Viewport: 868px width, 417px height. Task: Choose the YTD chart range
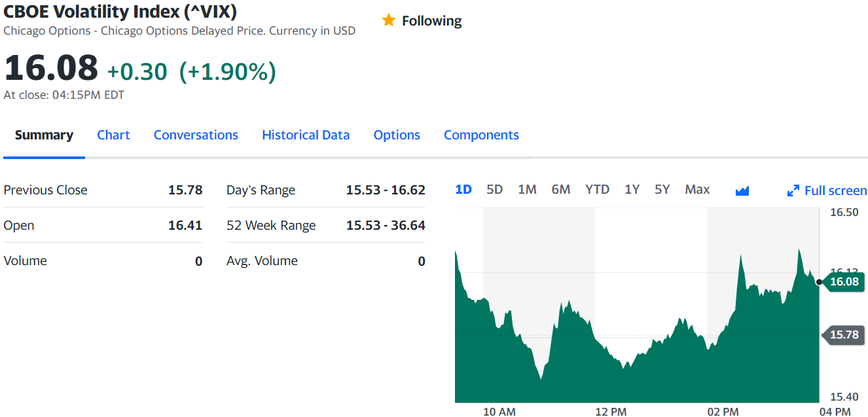coord(597,189)
